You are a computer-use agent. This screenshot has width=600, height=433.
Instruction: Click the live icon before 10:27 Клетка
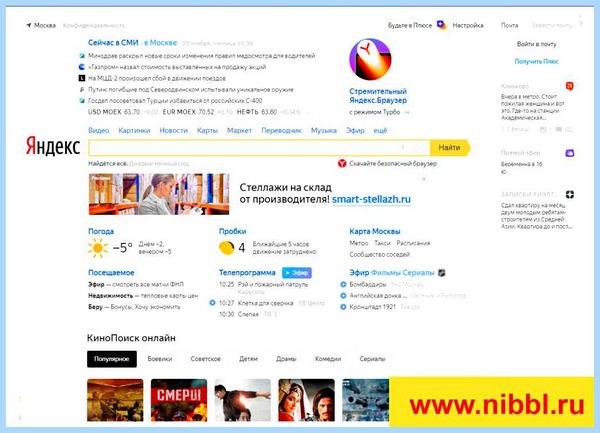point(212,303)
